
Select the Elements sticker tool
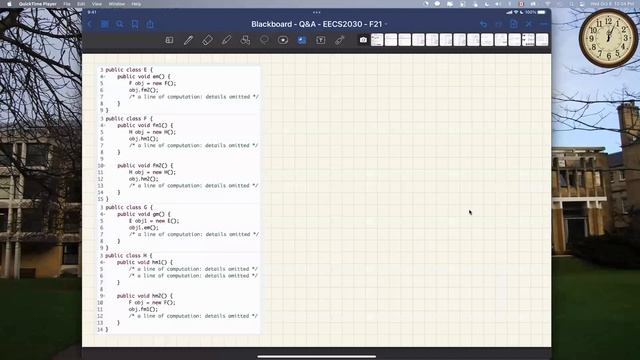click(x=283, y=40)
